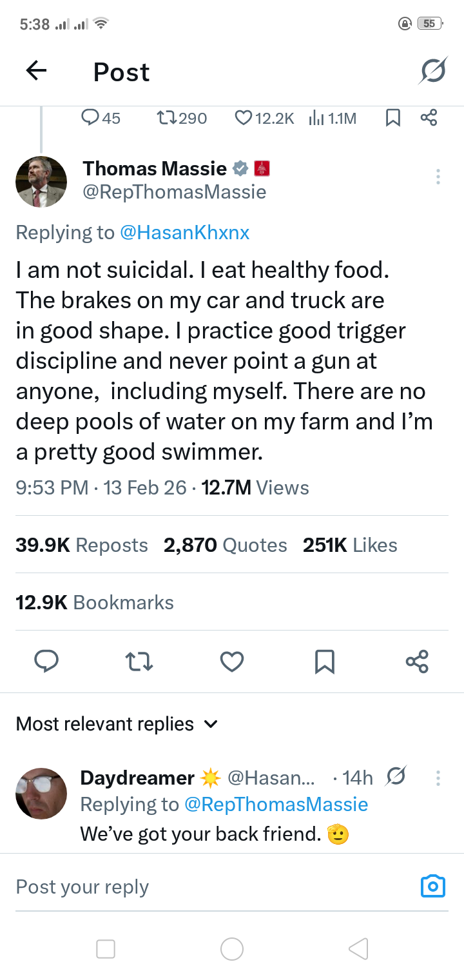The image size is (464, 980).
Task: Open more options for Massie's post
Action: coord(438,176)
